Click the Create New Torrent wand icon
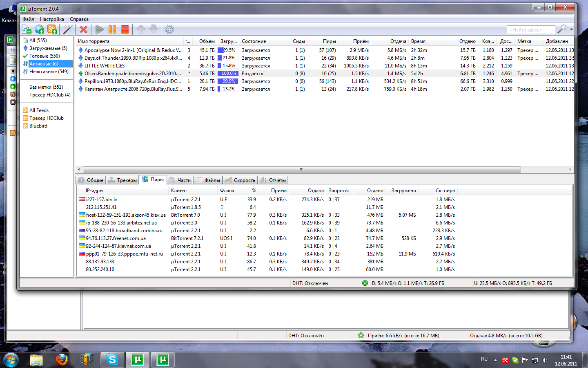Viewport: 588px width, 368px height. pyautogui.click(x=68, y=29)
